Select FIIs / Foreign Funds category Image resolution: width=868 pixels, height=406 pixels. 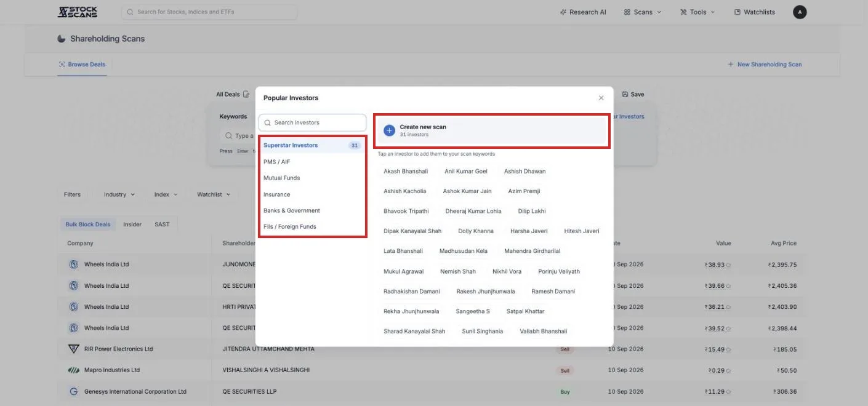pos(312,226)
